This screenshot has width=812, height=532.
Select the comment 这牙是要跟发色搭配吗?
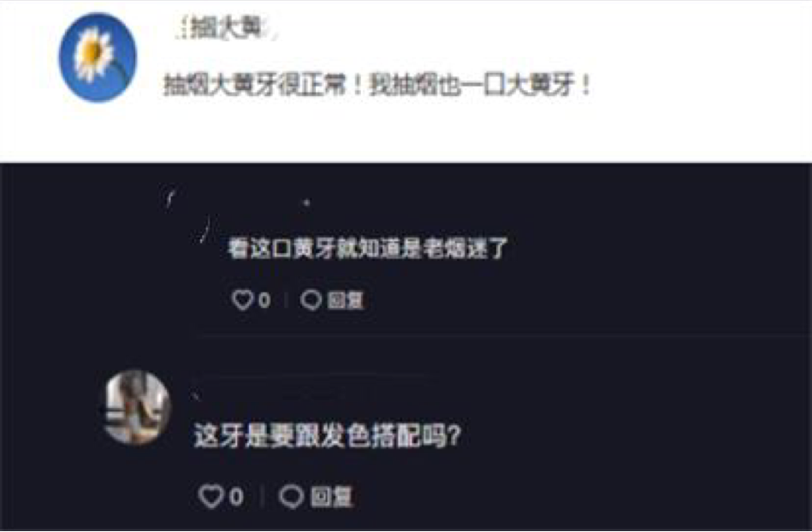[327, 435]
